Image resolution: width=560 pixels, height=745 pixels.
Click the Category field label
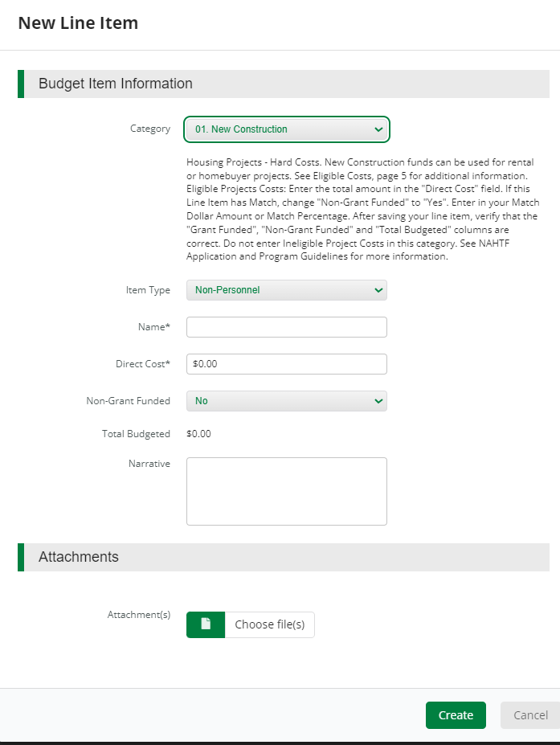pyautogui.click(x=150, y=129)
